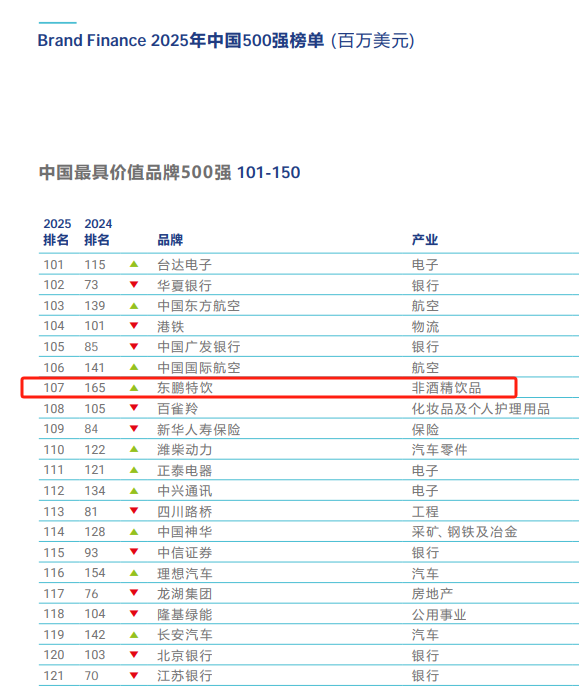
Task: Click the up arrow beside 长安汽车
Action: [134, 635]
